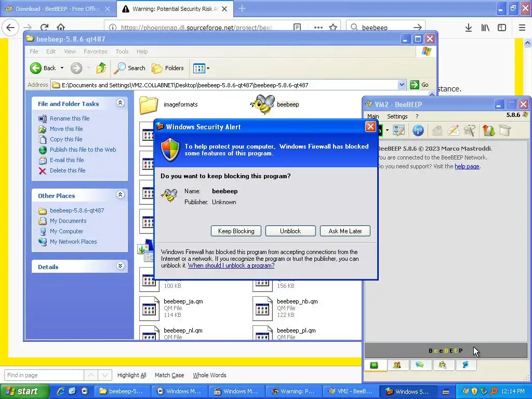Screen dimensions: 532x399
Task: Collapse the File and Folder Tasks panel
Action: 121,103
